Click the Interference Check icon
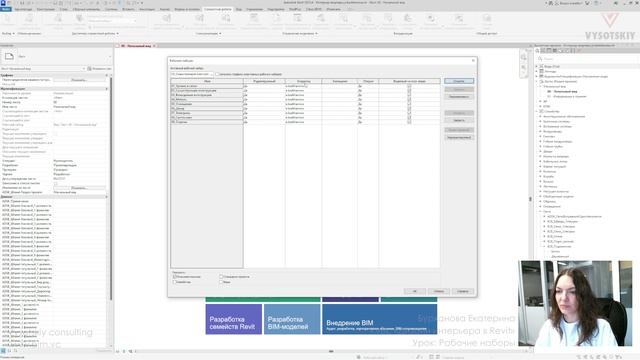Screen dimensions: 640x360 [431, 19]
